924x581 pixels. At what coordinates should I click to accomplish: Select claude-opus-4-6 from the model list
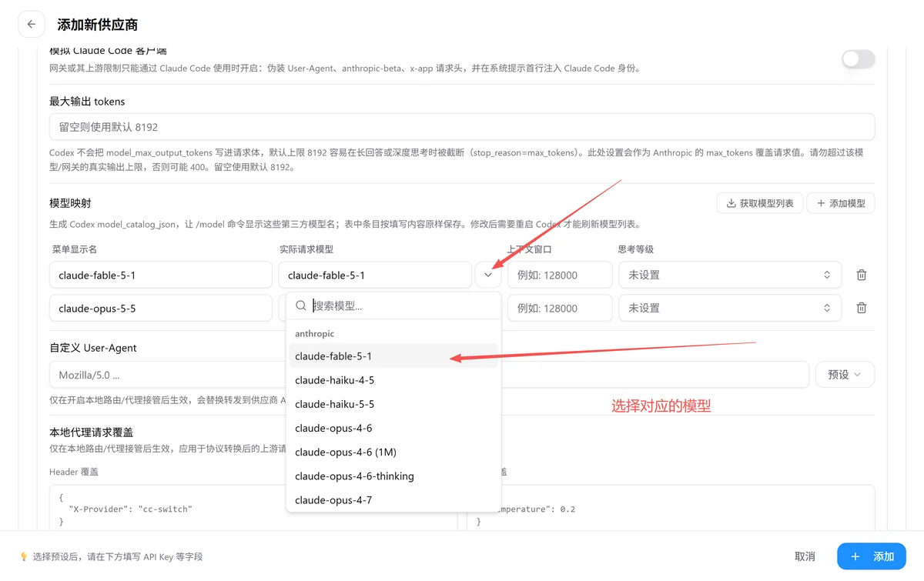click(393, 428)
